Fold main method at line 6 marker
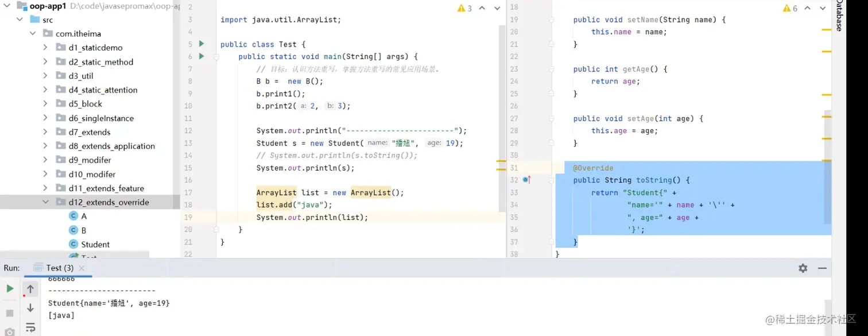Image resolution: width=868 pixels, height=336 pixels. pyautogui.click(x=216, y=57)
